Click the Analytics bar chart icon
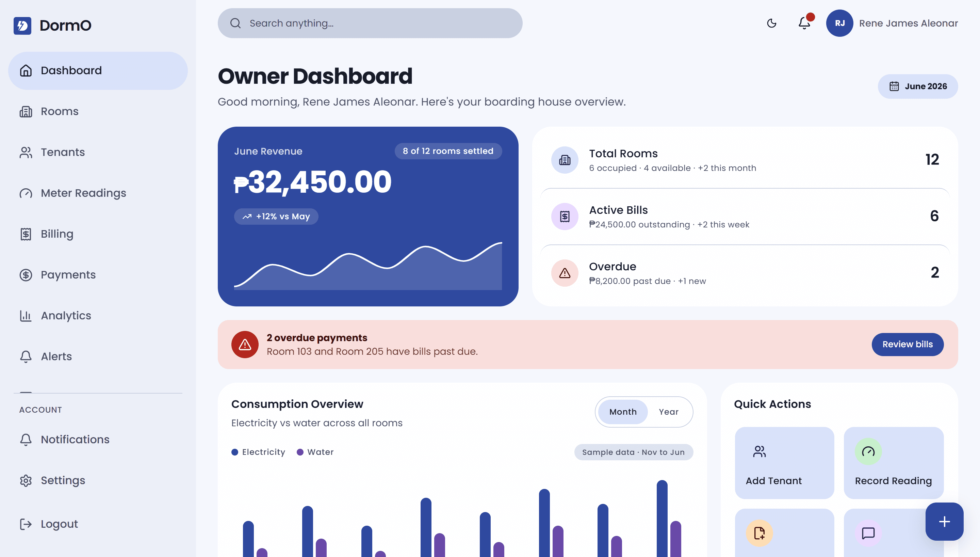The image size is (980, 557). [x=26, y=316]
